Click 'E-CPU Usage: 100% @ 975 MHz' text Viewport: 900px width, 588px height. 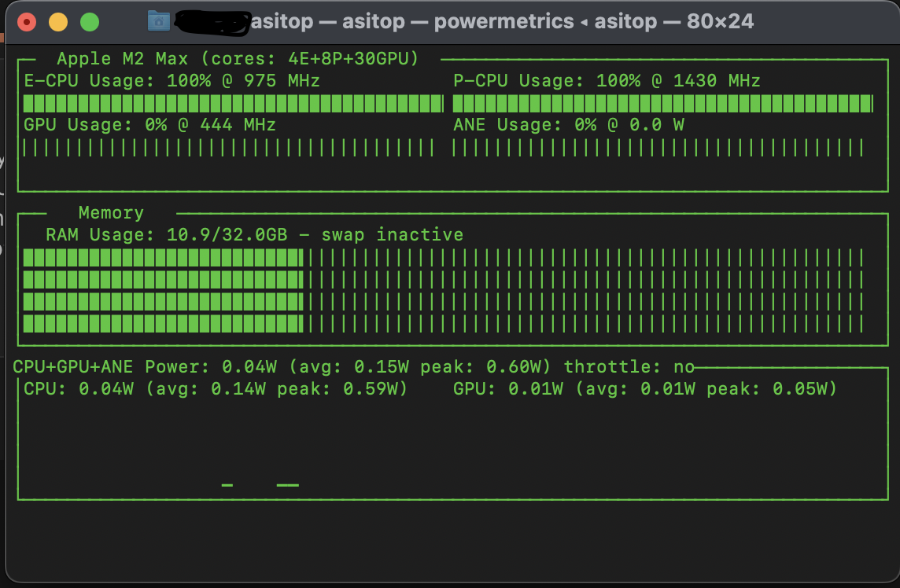tap(172, 81)
